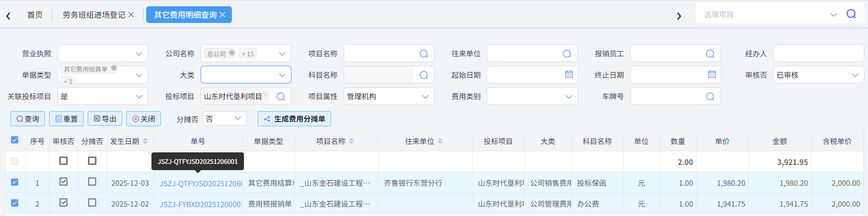Check 分摊否 checkbox for row 2

tap(92, 202)
